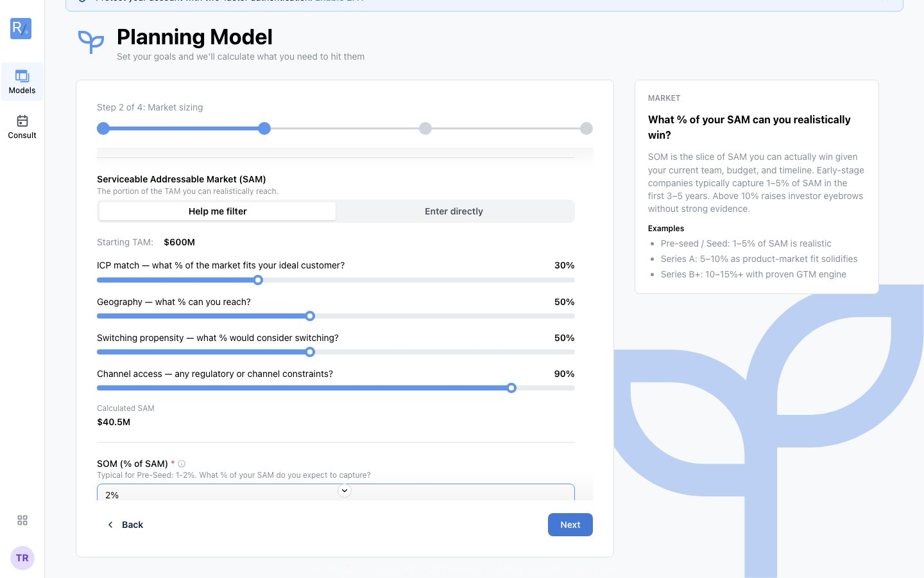Click the Next button
This screenshot has height=578, width=924.
pos(570,525)
